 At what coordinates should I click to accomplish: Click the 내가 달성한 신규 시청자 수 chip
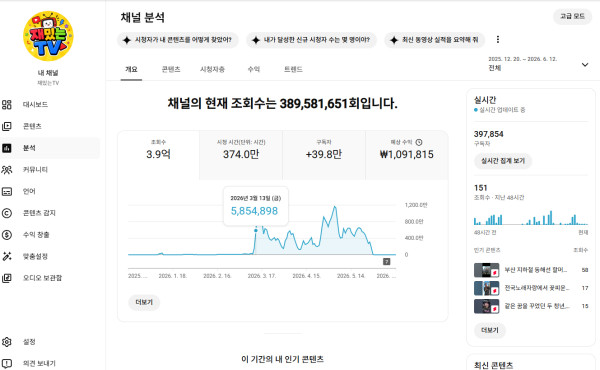[311, 40]
